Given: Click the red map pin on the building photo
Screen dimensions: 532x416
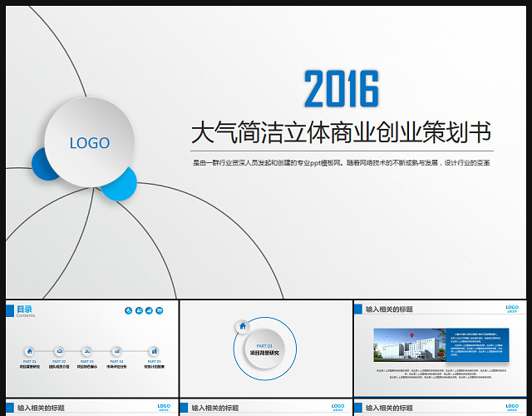Looking at the screenshot, I should click(412, 335).
